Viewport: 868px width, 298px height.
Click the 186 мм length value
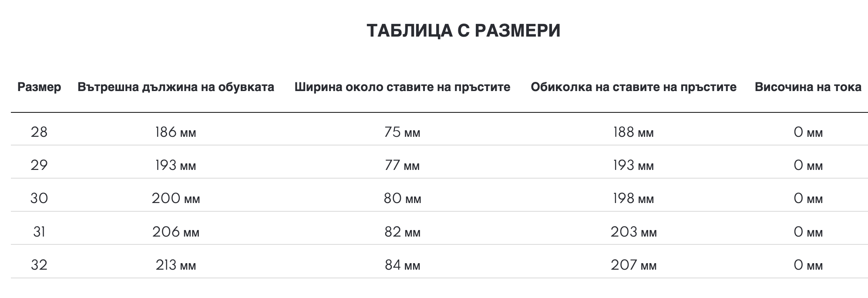[x=176, y=132]
